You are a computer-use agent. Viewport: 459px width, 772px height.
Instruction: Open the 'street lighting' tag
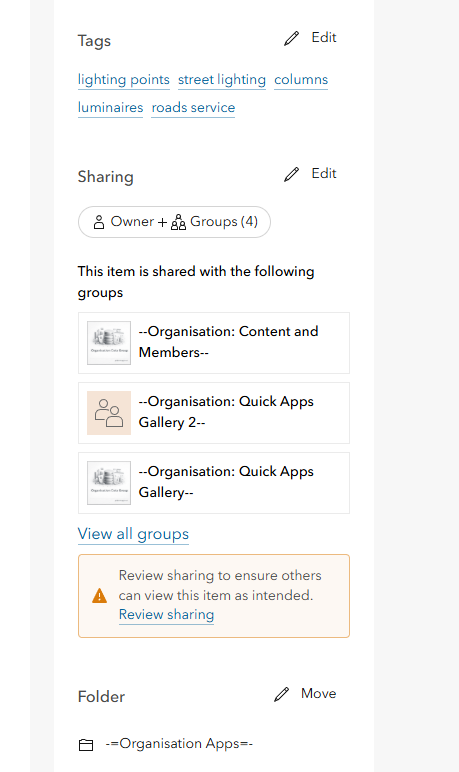pyautogui.click(x=222, y=80)
